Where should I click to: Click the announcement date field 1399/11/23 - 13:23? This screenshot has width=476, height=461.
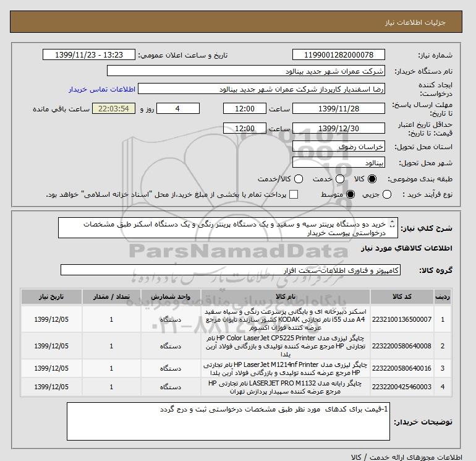tap(89, 55)
